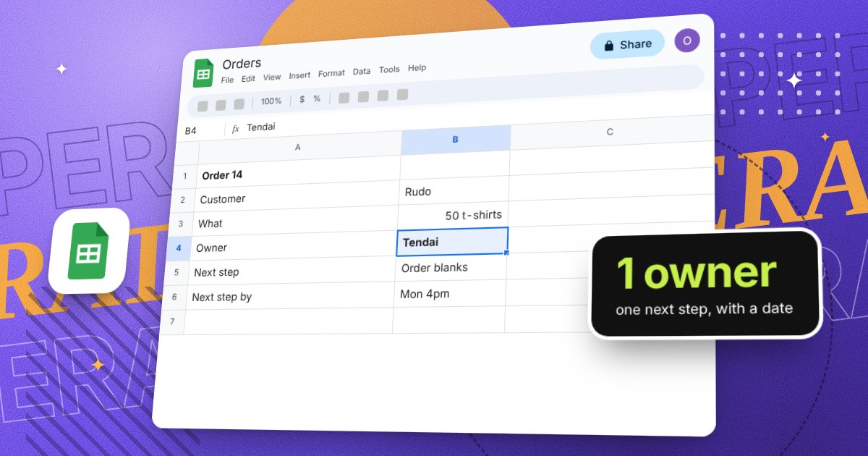Click the B4 name box
Image resolution: width=868 pixels, height=456 pixels.
tap(191, 131)
